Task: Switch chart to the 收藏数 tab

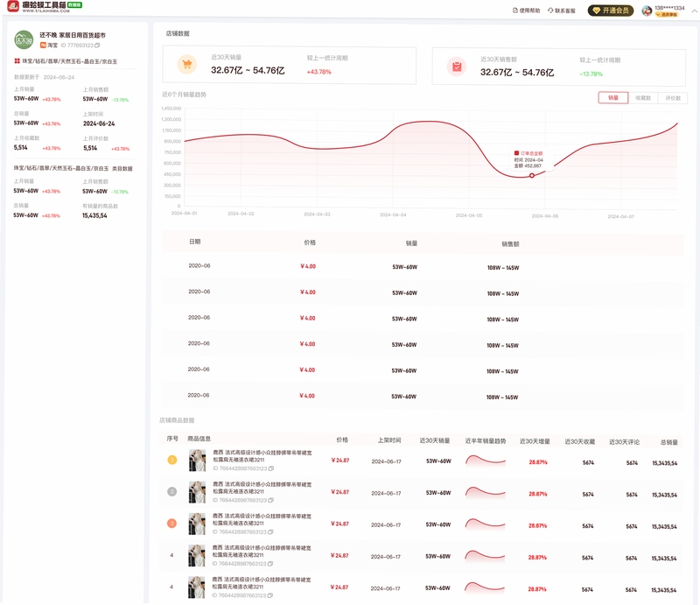Action: (x=643, y=98)
